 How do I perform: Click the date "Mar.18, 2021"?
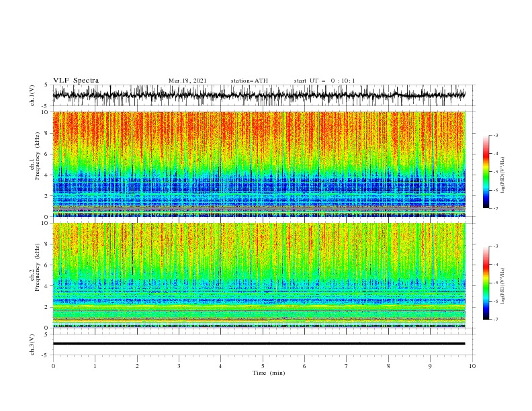click(187, 81)
